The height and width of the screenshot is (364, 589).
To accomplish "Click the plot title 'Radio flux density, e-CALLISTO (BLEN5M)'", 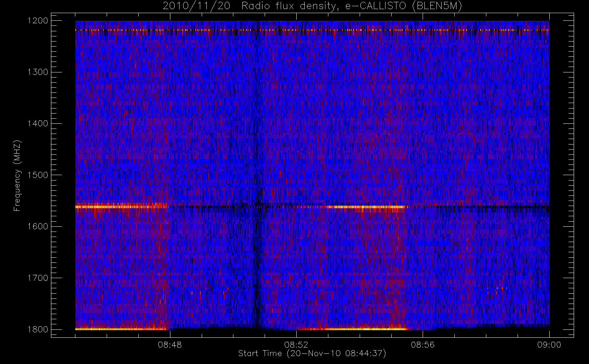I will tap(352, 6).
